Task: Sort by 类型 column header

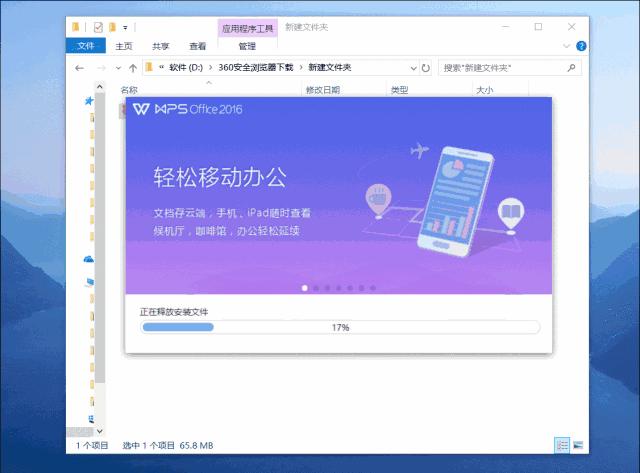Action: tap(399, 90)
